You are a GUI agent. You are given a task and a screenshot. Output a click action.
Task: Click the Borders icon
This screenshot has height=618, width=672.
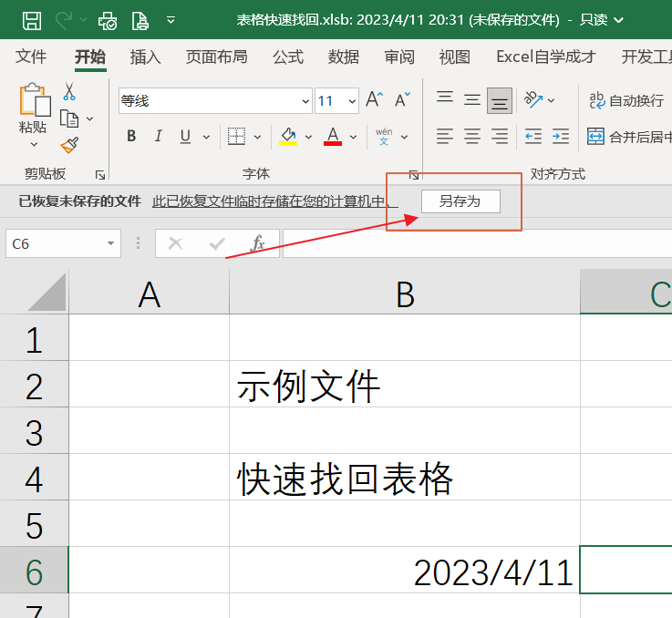click(236, 137)
